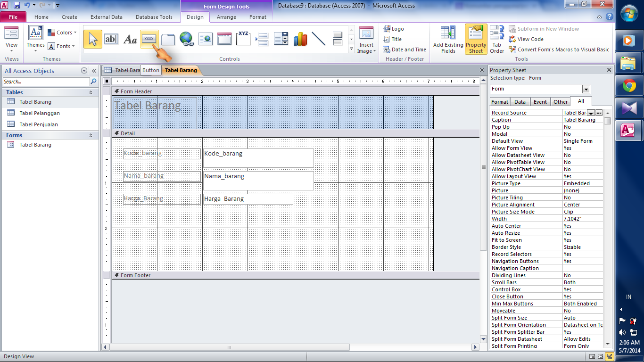Select the Navigation Control icon
Image resolution: width=644 pixels, height=362 pixels.
coord(224,39)
